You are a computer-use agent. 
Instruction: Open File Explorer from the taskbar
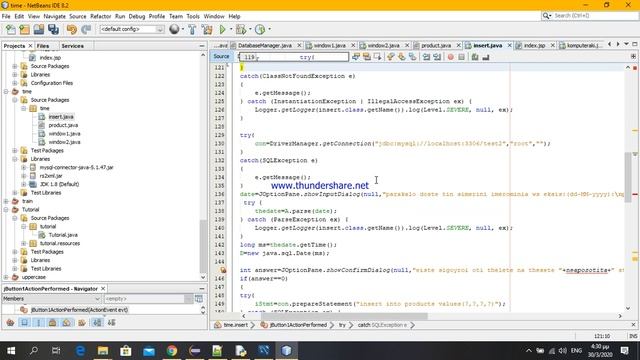click(103, 351)
